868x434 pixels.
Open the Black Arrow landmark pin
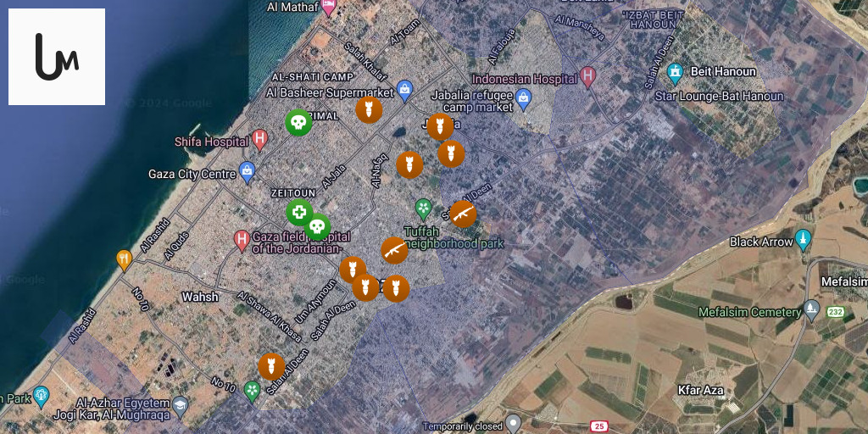pos(804,239)
